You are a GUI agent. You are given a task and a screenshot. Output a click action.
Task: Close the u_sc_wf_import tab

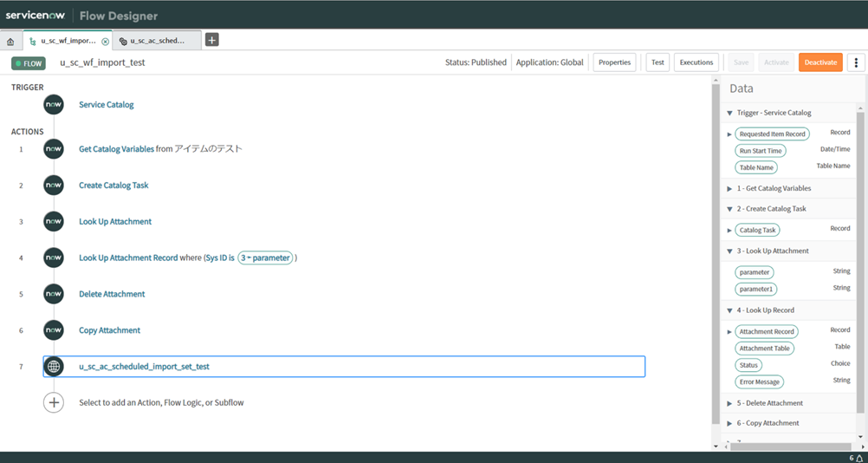tap(105, 42)
